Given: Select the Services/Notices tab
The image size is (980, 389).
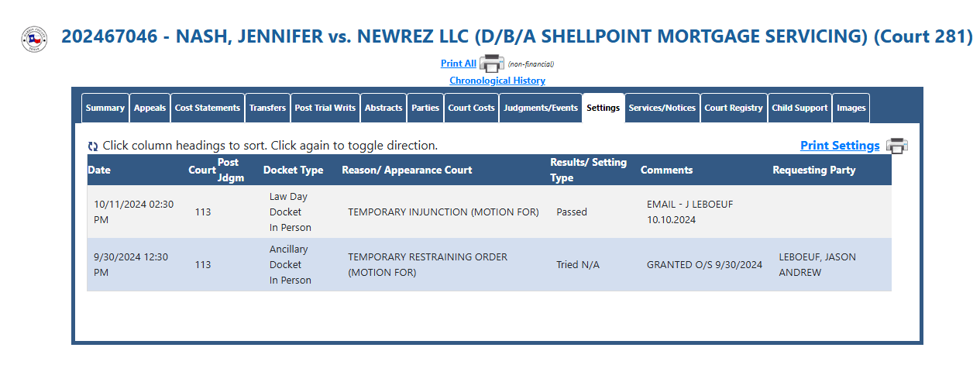Looking at the screenshot, I should (x=662, y=108).
